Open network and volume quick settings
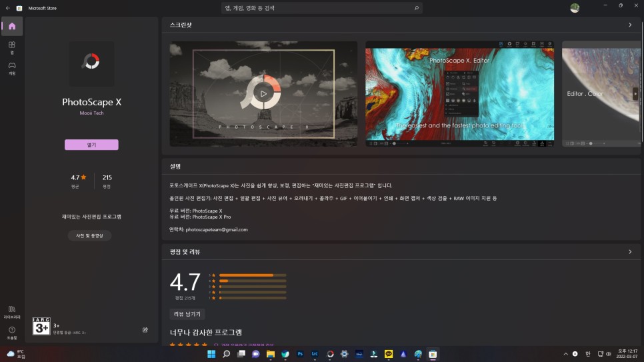 coord(604,354)
